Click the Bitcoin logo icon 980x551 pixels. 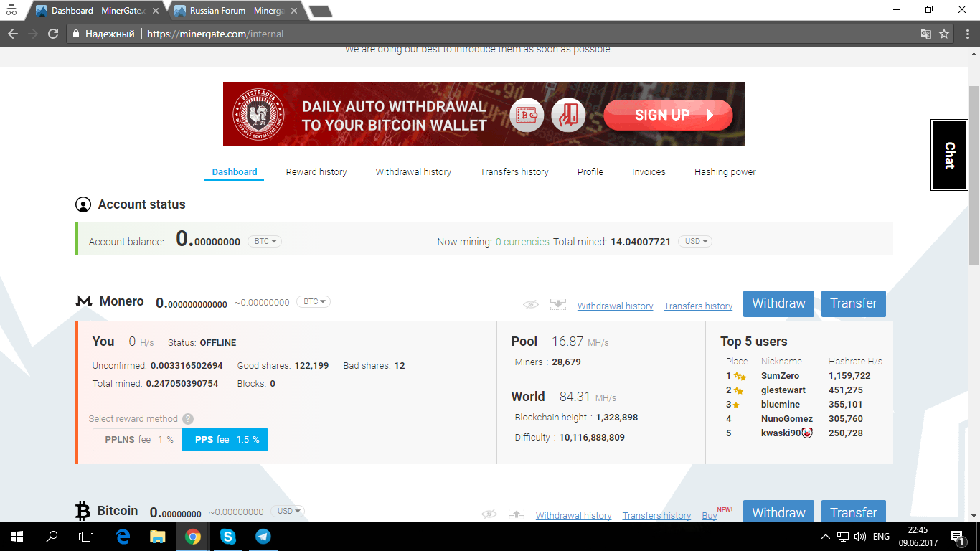click(x=83, y=511)
